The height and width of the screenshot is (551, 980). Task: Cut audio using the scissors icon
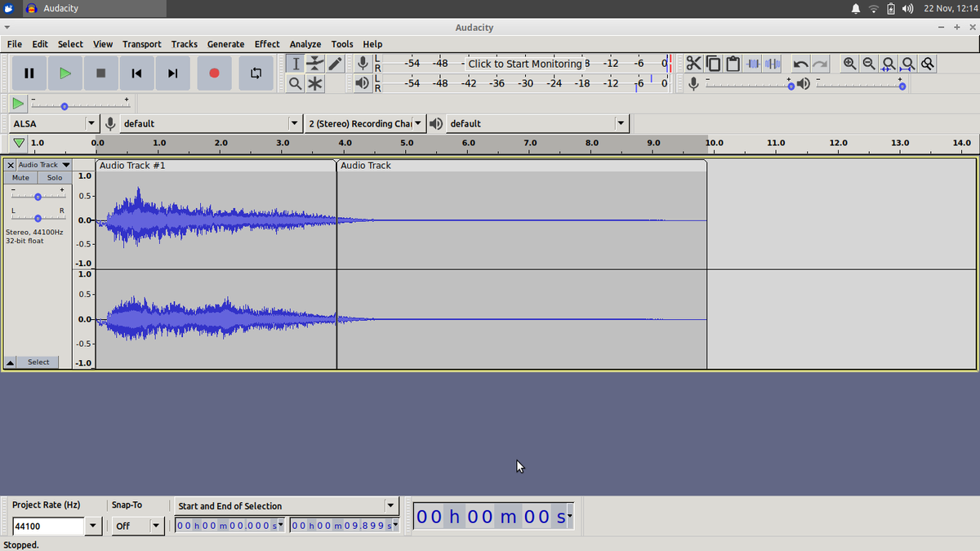pyautogui.click(x=693, y=63)
